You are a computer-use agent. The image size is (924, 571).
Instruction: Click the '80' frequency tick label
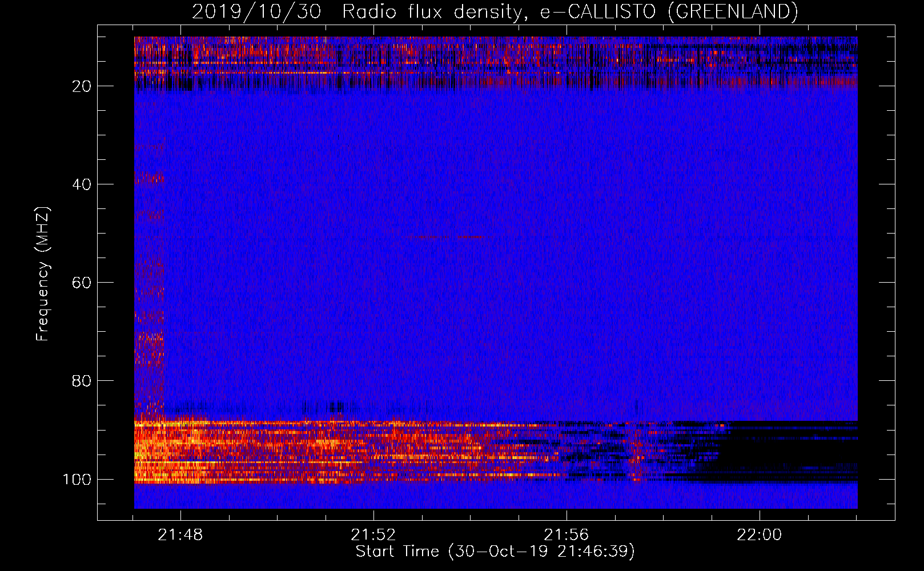82,381
